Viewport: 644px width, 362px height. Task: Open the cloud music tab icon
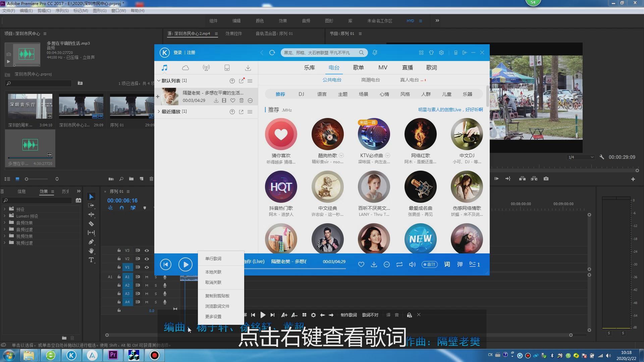click(185, 68)
